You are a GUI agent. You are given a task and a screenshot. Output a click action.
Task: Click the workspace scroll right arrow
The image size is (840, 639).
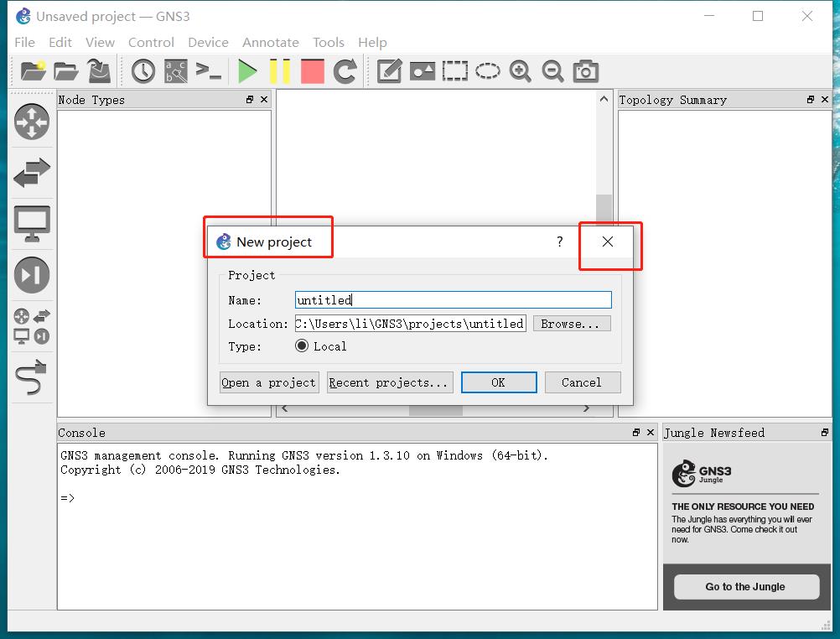point(587,409)
